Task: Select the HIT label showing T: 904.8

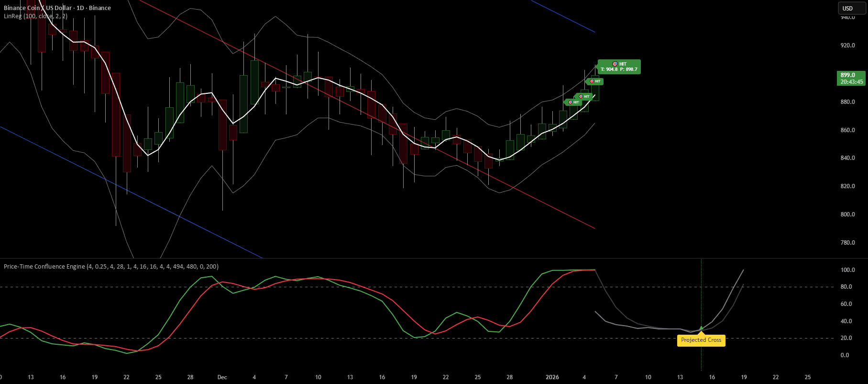Action: click(x=619, y=67)
